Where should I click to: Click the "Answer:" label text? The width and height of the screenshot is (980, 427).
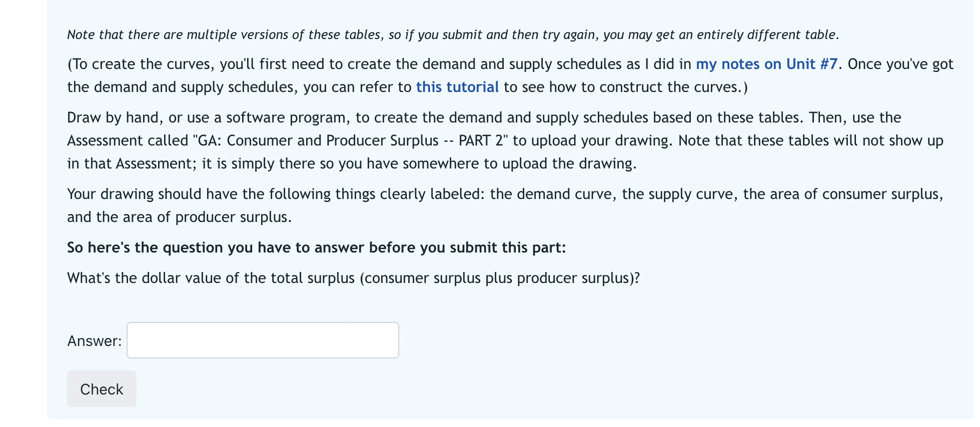(x=95, y=341)
